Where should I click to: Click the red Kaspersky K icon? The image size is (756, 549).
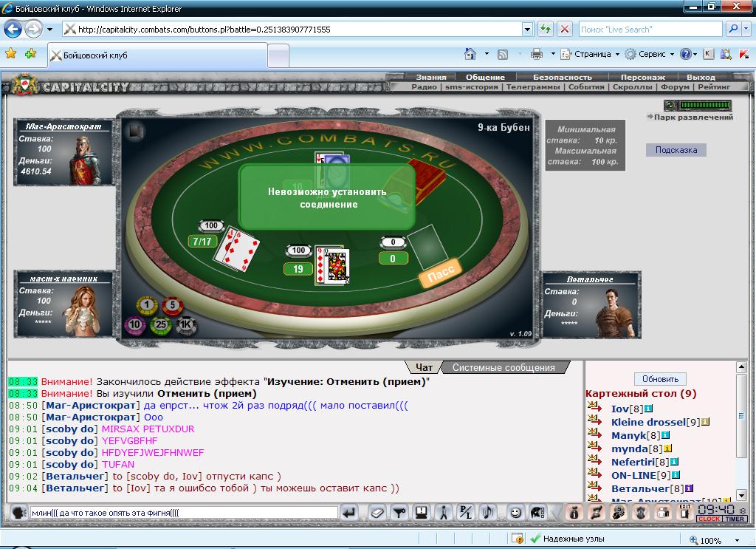point(744,54)
